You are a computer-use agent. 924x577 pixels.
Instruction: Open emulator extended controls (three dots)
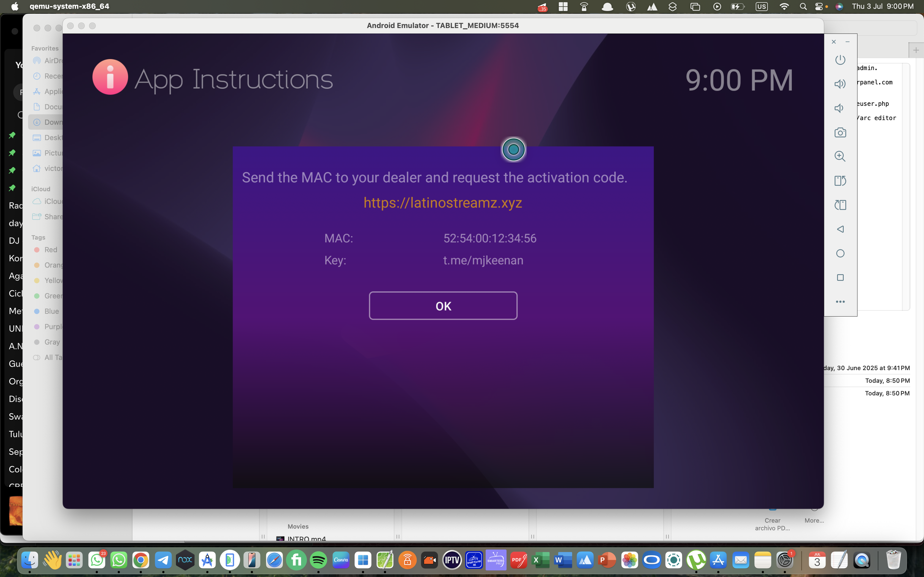click(840, 302)
